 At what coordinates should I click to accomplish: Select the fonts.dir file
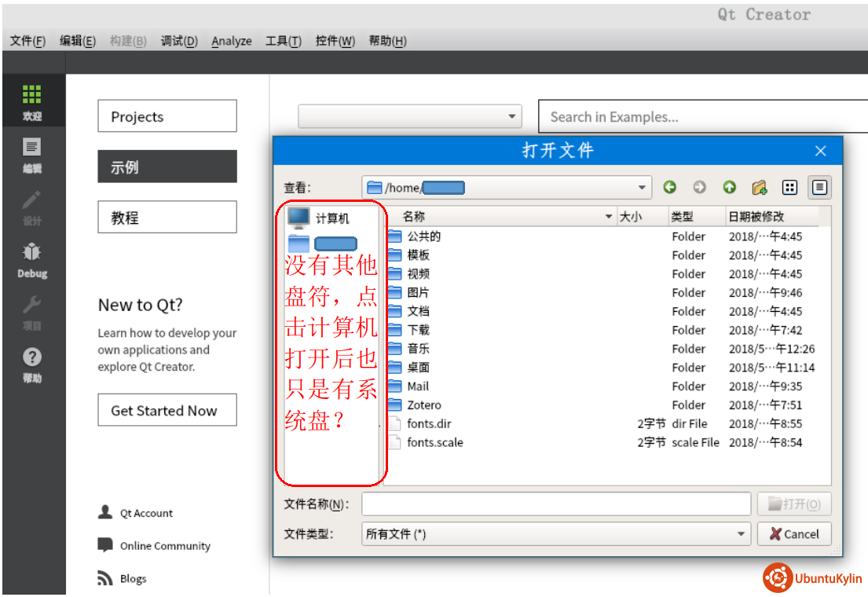point(420,424)
